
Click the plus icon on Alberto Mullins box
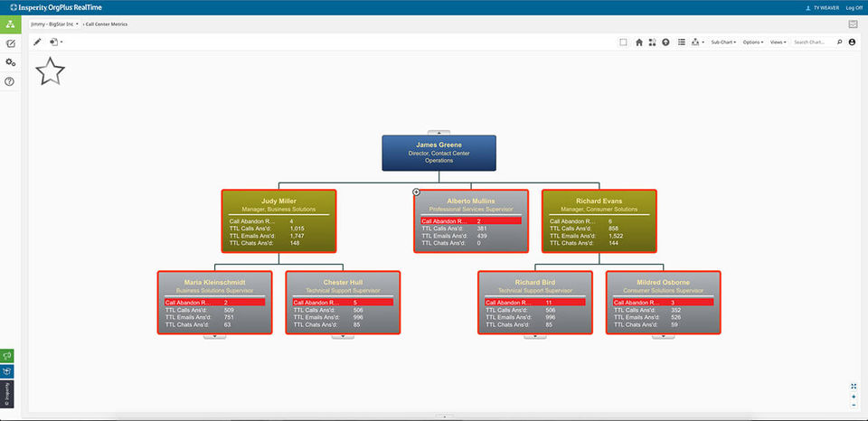(x=416, y=192)
